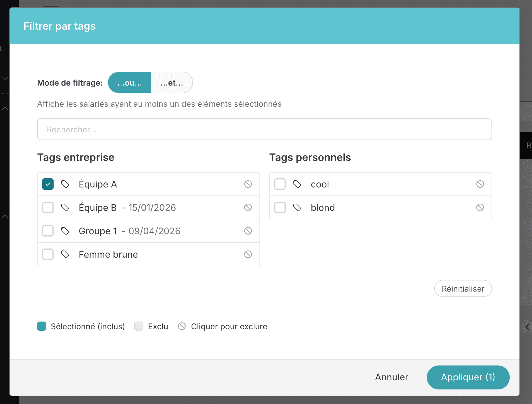
Task: Select the ...ou... filter mode
Action: pyautogui.click(x=130, y=82)
